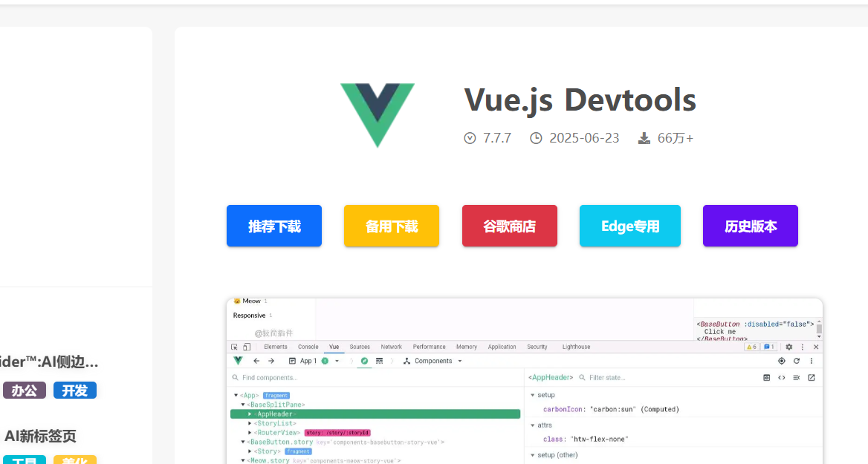Image resolution: width=868 pixels, height=464 pixels.
Task: Click the update date 2025-06-23
Action: pos(584,138)
